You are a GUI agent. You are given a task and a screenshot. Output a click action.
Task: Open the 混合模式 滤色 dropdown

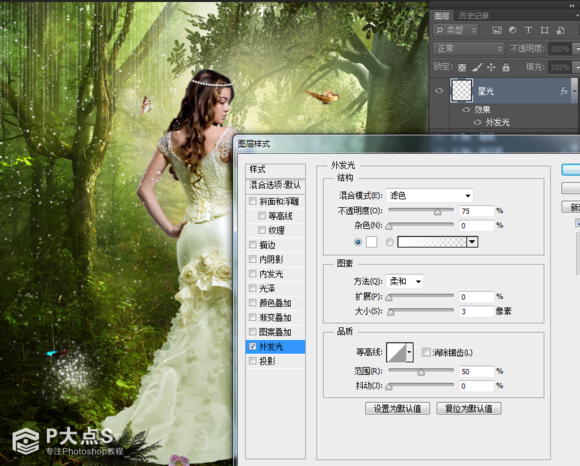pyautogui.click(x=429, y=196)
